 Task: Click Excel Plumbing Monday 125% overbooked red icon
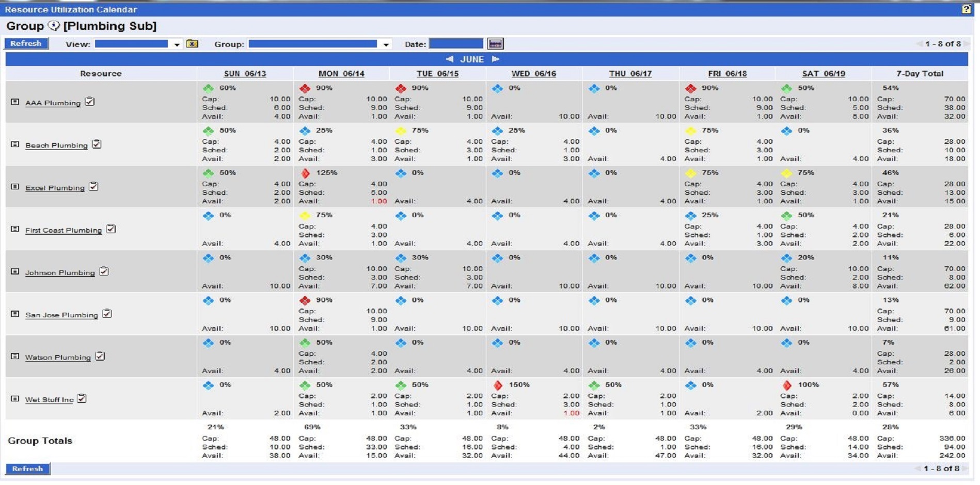point(305,173)
